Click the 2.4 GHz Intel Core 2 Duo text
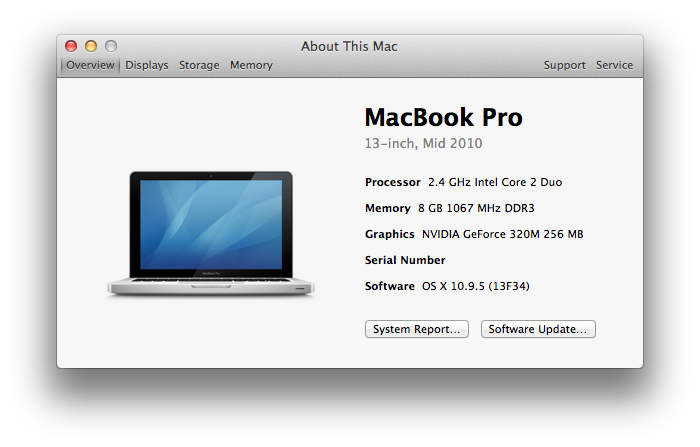 495,182
